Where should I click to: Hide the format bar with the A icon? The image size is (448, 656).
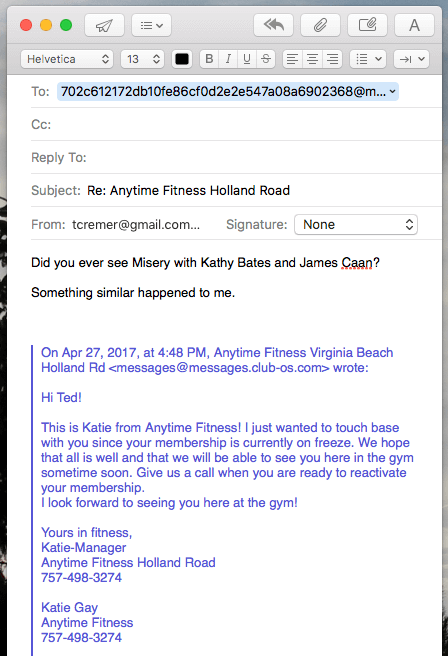click(414, 26)
